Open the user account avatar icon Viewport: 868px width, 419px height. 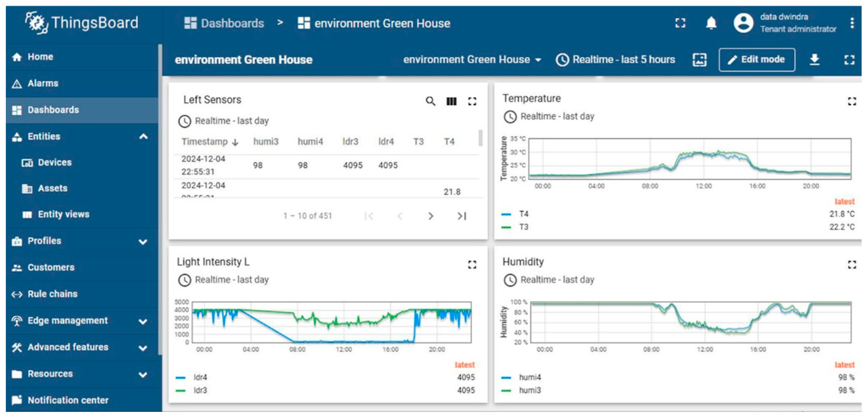click(743, 23)
